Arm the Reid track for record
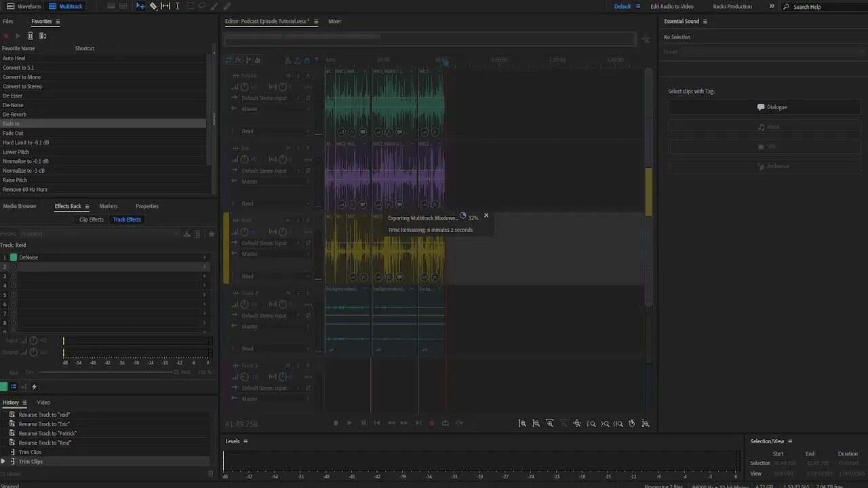The width and height of the screenshot is (868, 488). pos(308,220)
